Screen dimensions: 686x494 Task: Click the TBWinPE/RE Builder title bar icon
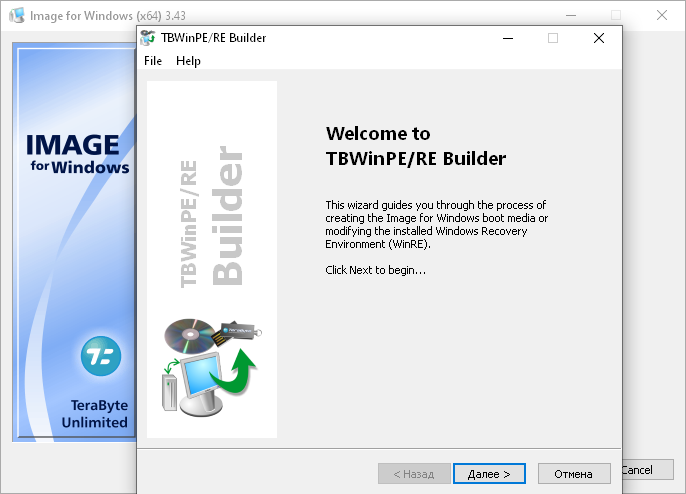(147, 38)
